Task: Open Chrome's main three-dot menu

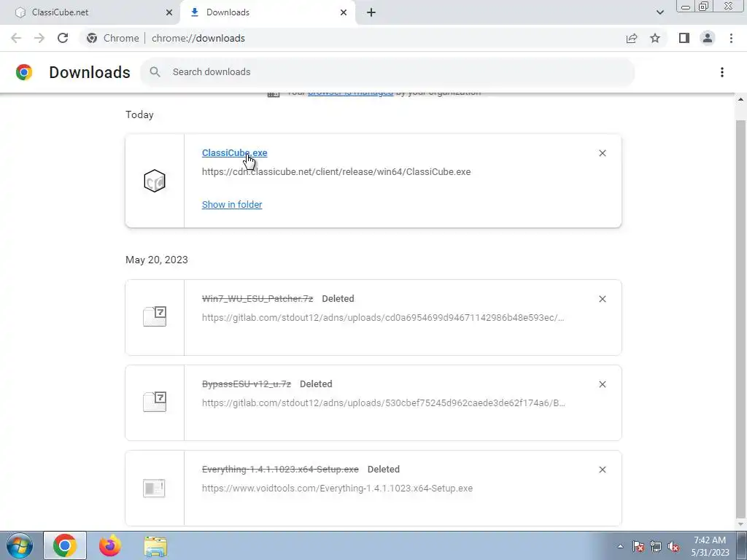Action: click(x=731, y=38)
